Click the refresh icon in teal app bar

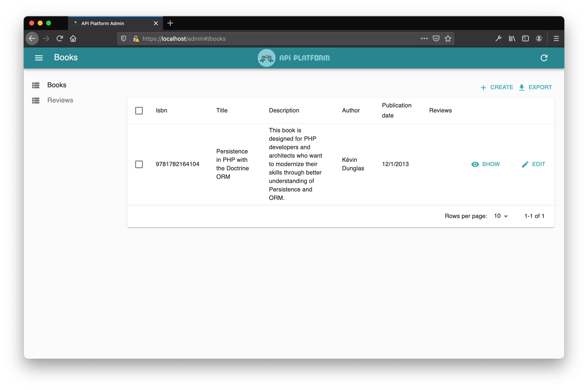tap(544, 58)
